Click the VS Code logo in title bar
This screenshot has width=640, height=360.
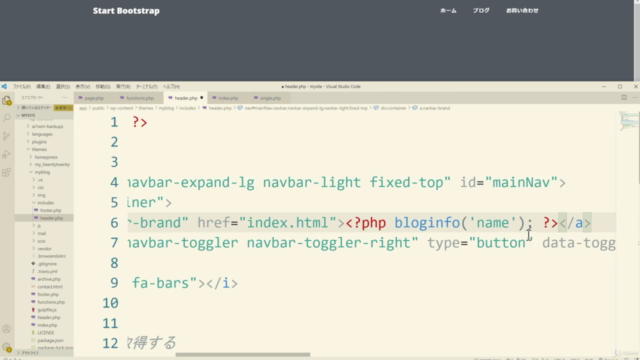pos(4,87)
